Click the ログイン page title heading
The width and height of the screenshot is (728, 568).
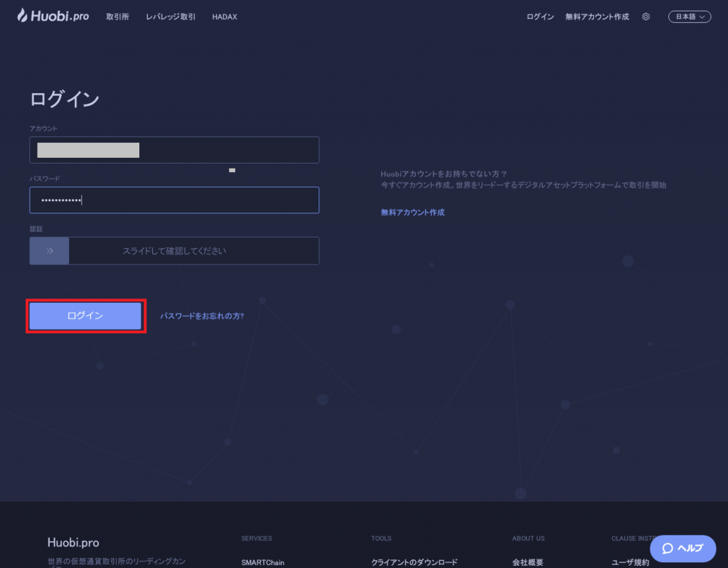point(65,99)
